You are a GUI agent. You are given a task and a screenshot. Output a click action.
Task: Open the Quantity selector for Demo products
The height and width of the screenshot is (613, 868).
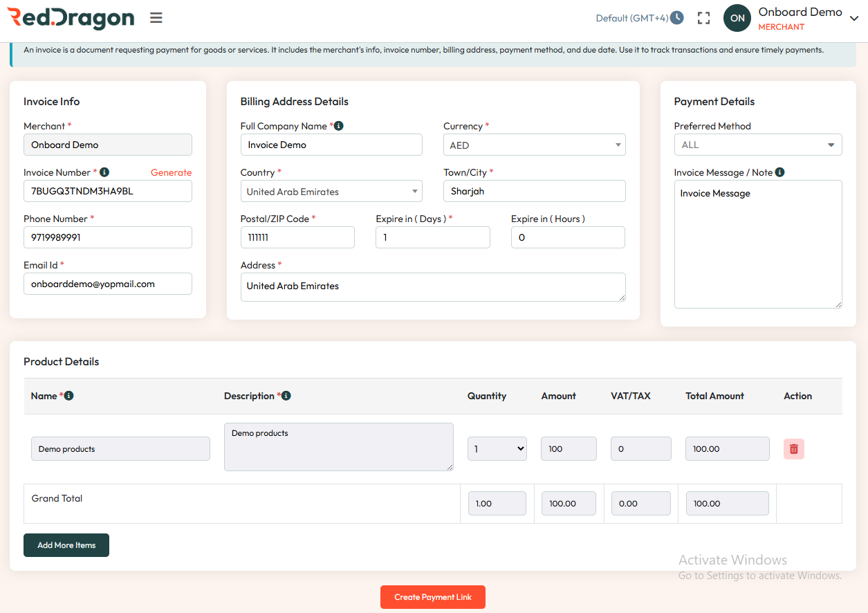[x=497, y=448]
